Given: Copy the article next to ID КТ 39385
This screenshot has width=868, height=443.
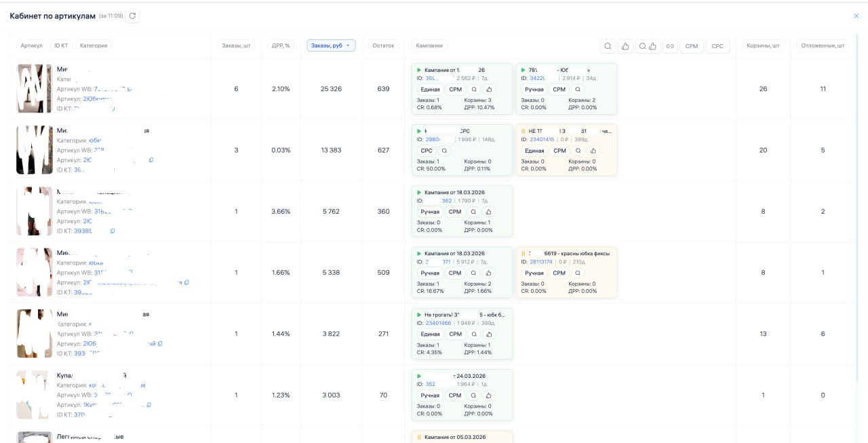Looking at the screenshot, I should (113, 231).
